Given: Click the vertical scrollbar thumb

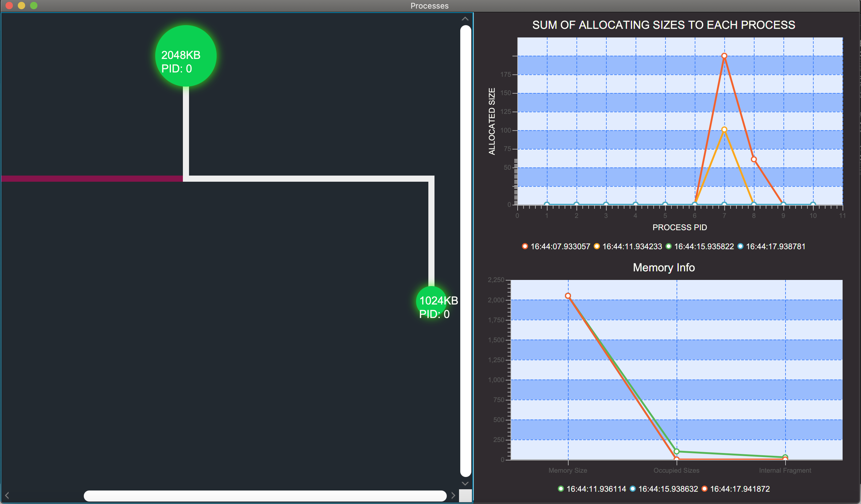Looking at the screenshot, I should pyautogui.click(x=465, y=250).
